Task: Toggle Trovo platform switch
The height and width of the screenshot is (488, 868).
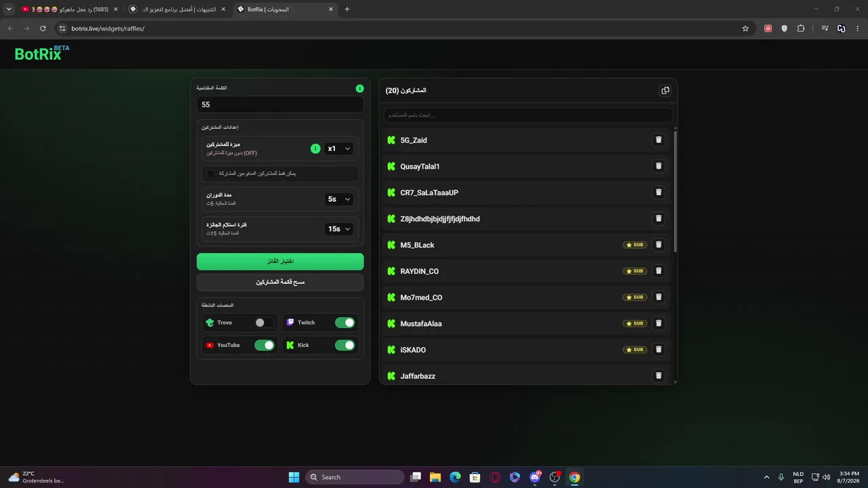Action: [x=264, y=323]
